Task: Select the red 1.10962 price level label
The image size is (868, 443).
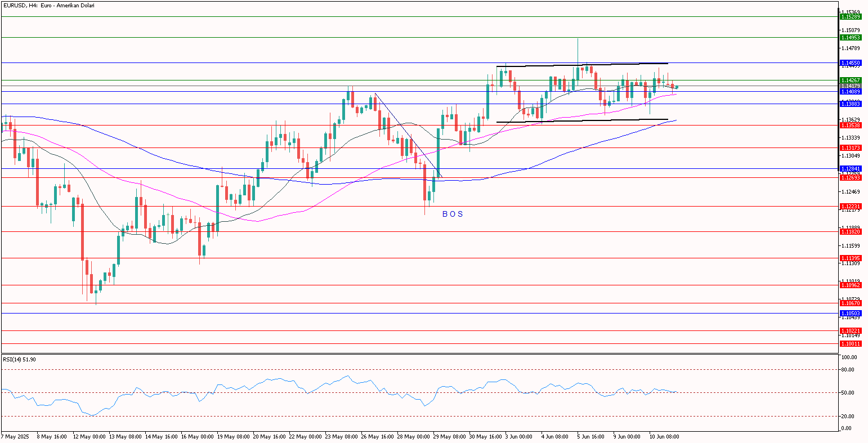Action: [850, 285]
